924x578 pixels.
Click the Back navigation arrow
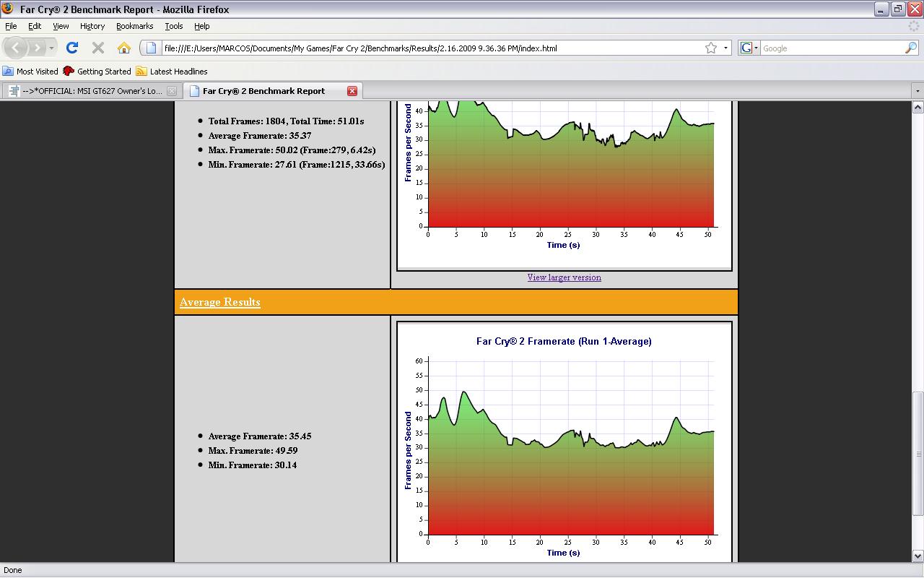[16, 48]
